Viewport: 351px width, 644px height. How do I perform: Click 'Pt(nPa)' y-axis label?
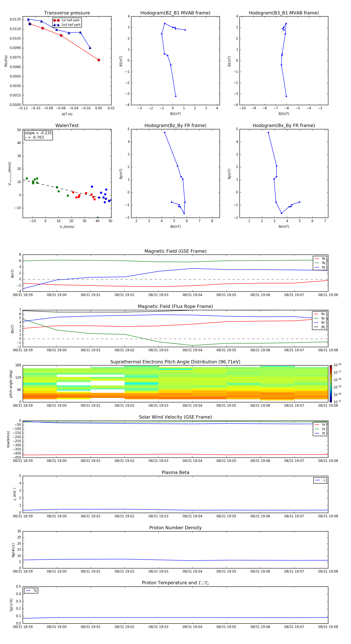[6, 61]
